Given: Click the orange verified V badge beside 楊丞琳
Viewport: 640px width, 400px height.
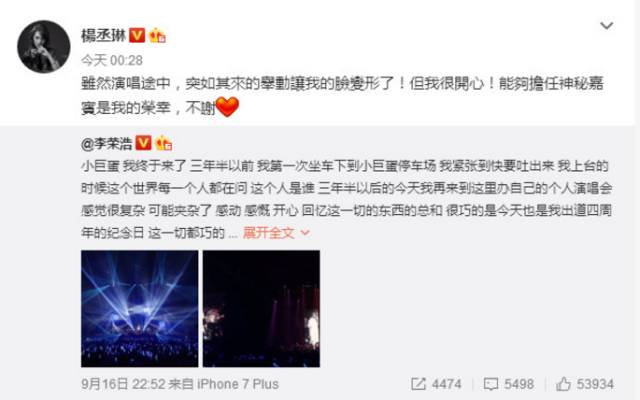Looking at the screenshot, I should (x=137, y=36).
